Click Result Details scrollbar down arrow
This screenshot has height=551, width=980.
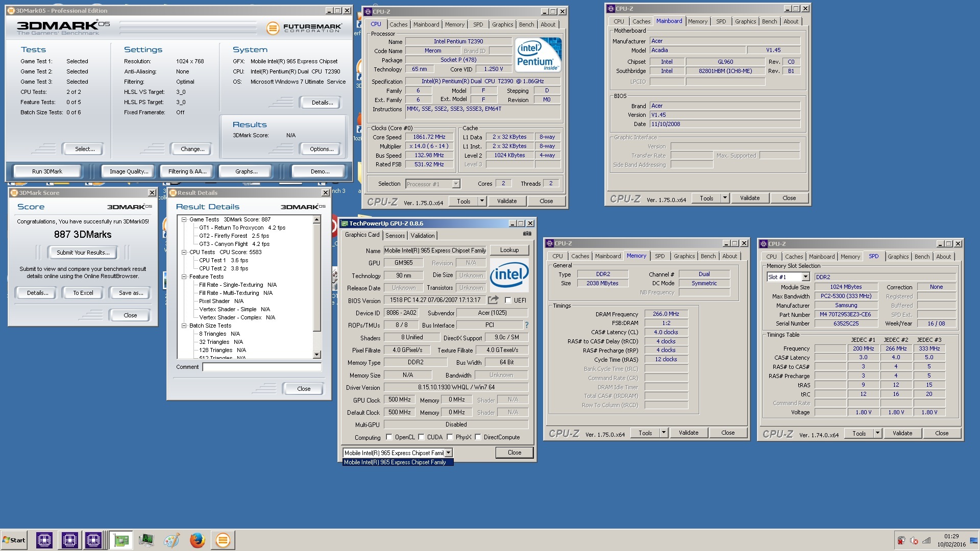[317, 355]
